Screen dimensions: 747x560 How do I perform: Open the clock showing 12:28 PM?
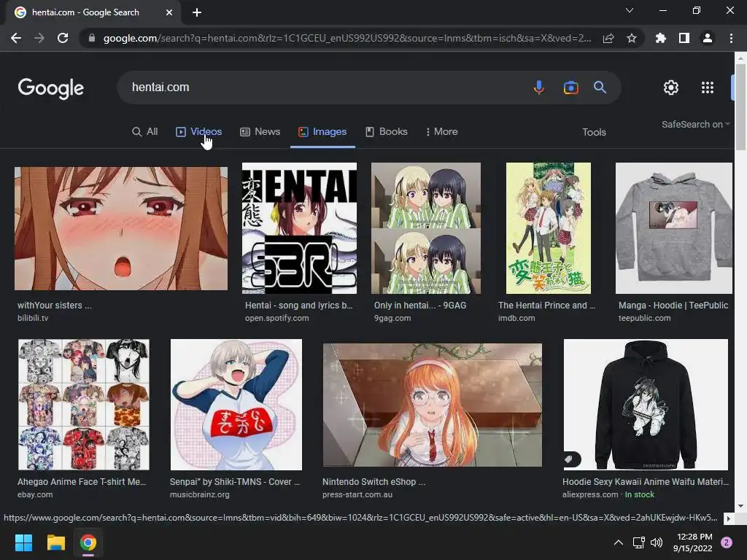tap(693, 542)
